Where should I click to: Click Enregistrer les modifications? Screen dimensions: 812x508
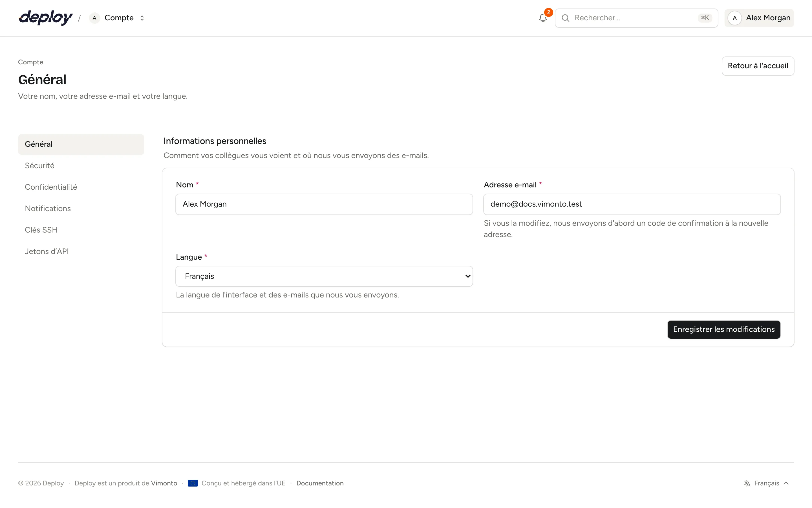coord(724,329)
